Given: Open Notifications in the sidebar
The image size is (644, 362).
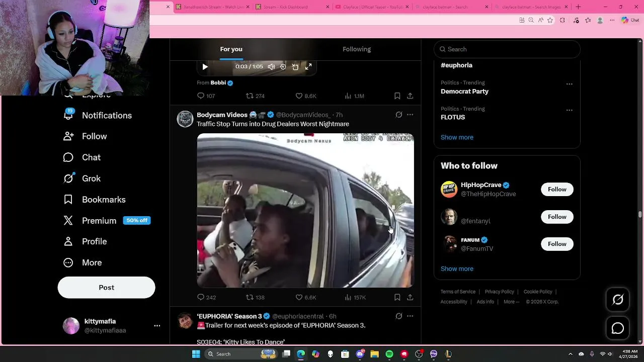Looking at the screenshot, I should pyautogui.click(x=98, y=115).
